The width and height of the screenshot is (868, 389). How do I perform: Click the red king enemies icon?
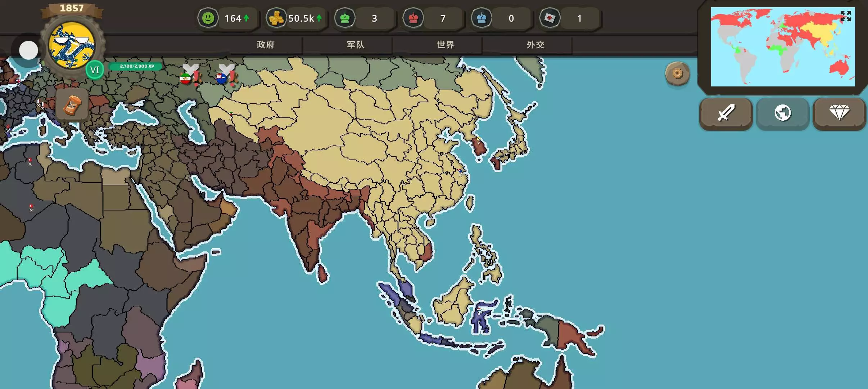click(x=413, y=18)
